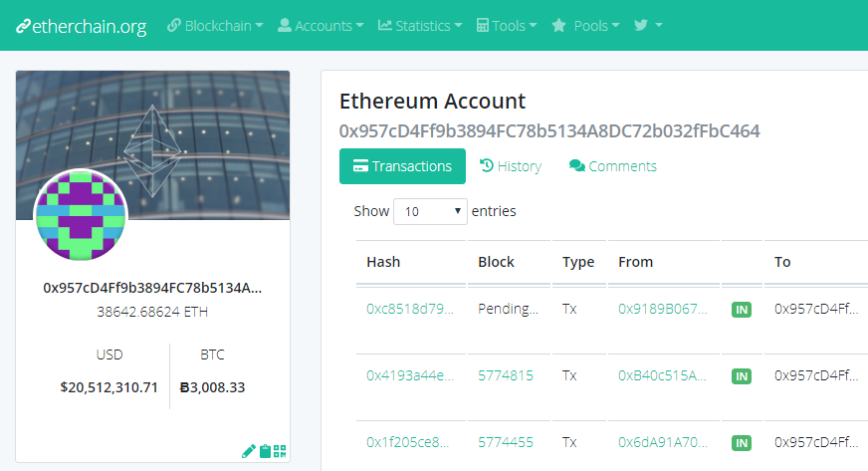Screen dimensions: 868x471
Task: Select the Transactions tab
Action: pyautogui.click(x=402, y=166)
